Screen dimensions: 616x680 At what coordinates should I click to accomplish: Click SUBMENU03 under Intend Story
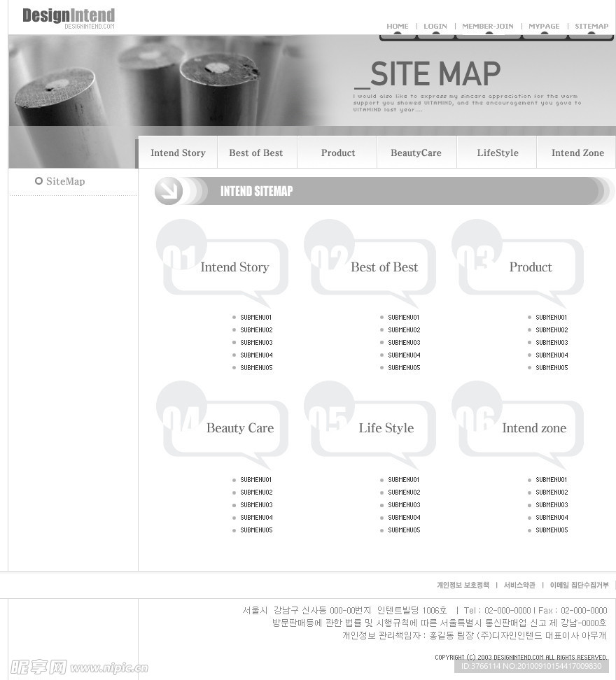(x=256, y=343)
